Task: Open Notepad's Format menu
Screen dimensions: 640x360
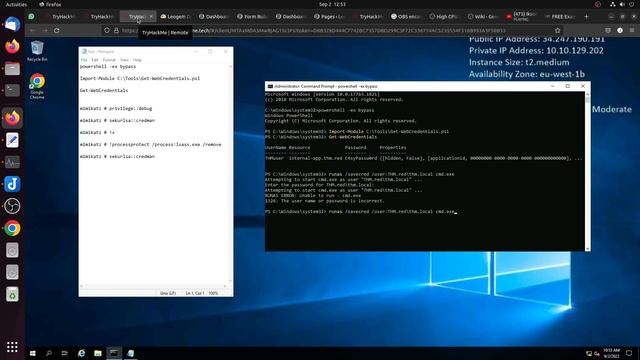Action: coord(109,60)
